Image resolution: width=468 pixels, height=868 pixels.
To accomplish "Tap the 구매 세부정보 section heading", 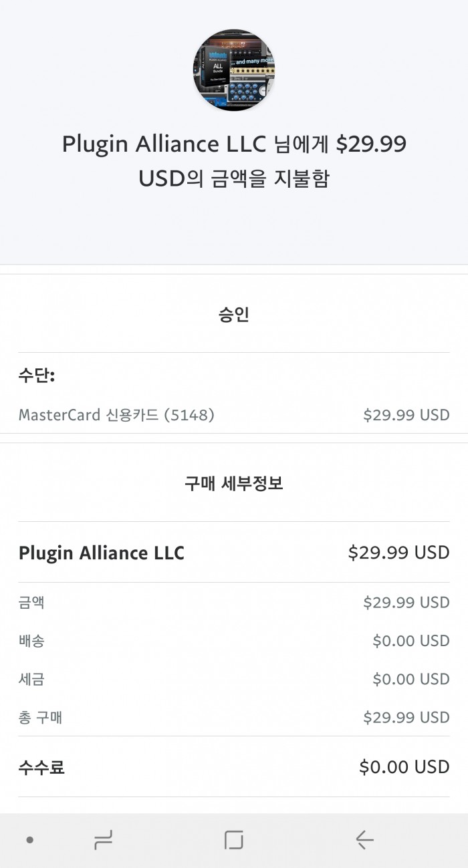I will (x=233, y=483).
